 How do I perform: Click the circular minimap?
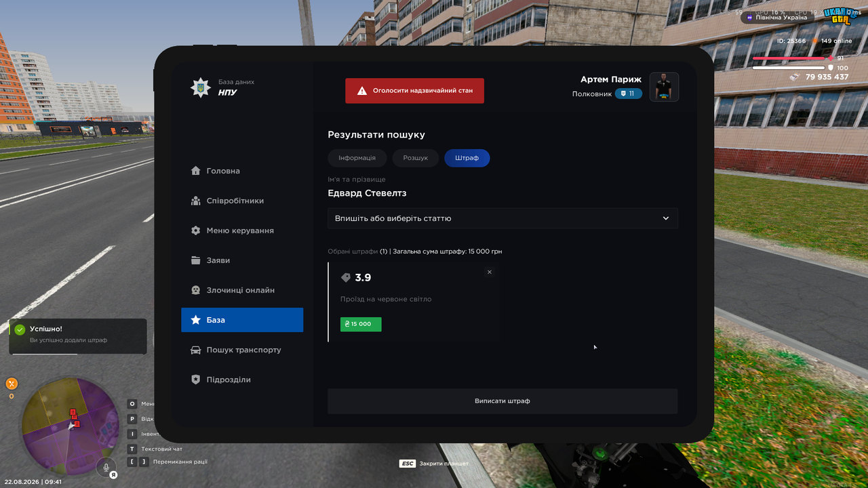pos(71,427)
